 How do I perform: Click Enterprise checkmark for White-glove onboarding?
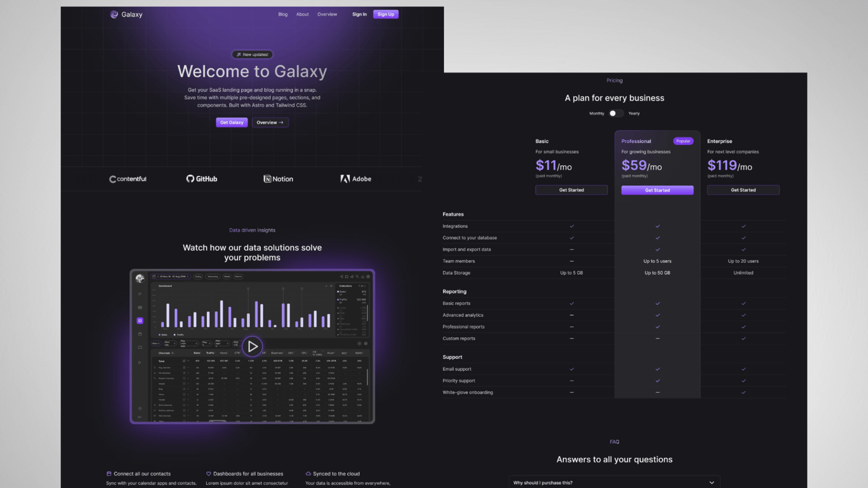point(743,393)
